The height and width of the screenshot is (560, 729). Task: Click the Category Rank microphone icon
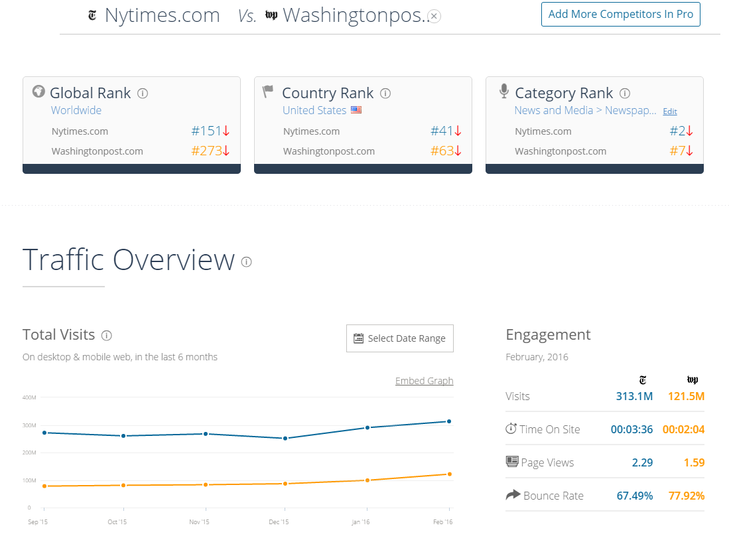point(504,91)
